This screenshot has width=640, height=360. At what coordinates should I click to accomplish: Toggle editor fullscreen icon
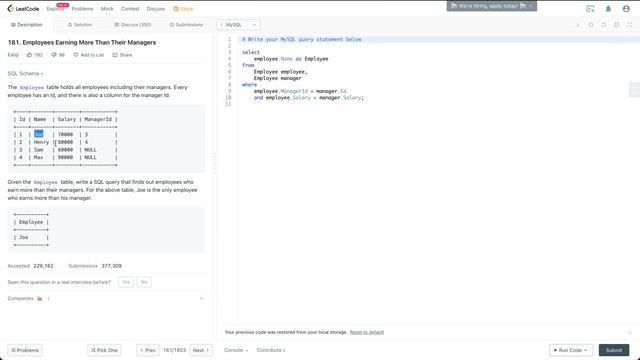629,25
